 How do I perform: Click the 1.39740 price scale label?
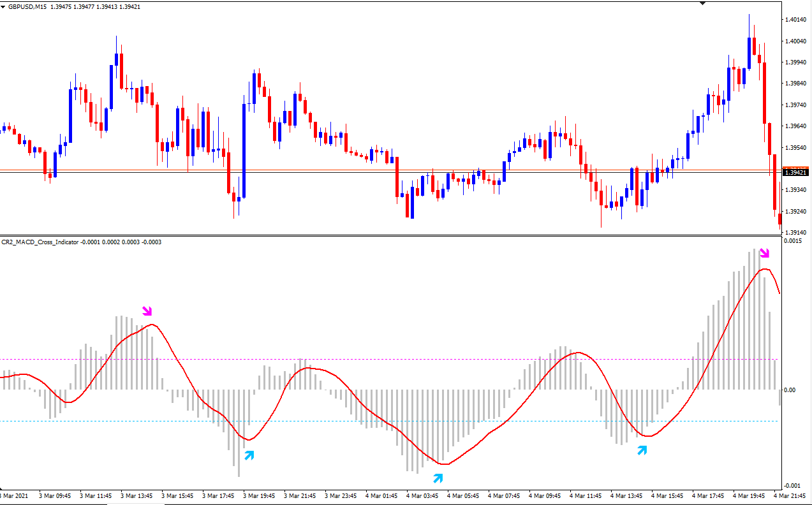797,105
